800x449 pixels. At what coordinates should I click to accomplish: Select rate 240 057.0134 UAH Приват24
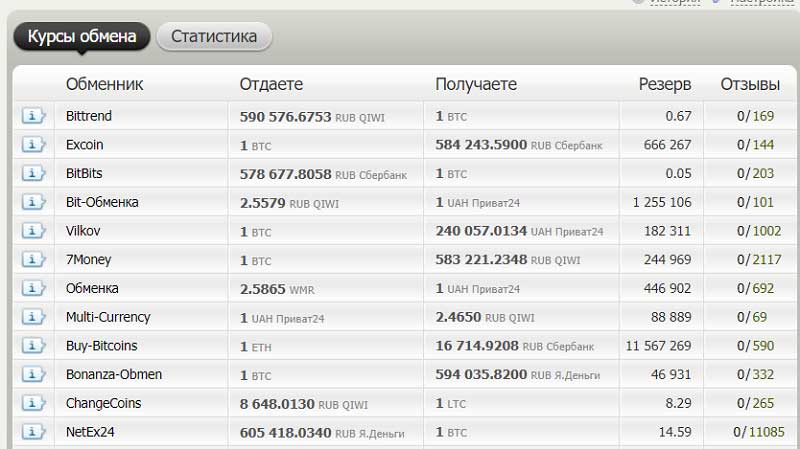coord(519,231)
